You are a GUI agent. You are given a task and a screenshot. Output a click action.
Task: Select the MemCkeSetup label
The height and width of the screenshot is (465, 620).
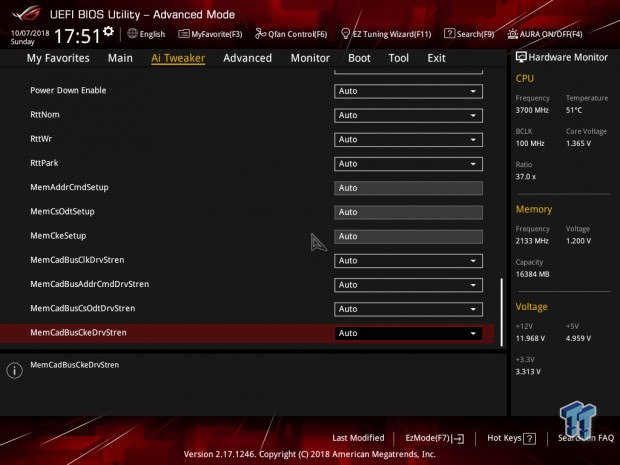point(58,236)
